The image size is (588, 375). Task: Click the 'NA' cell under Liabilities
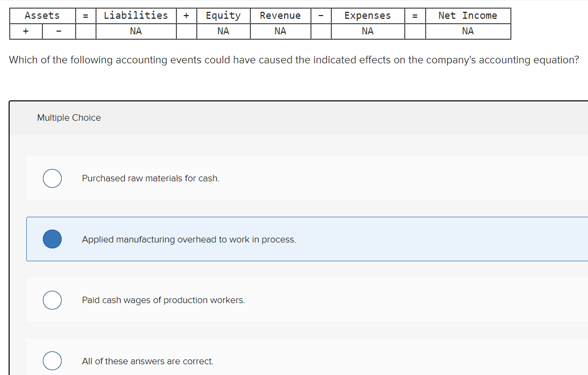[136, 31]
